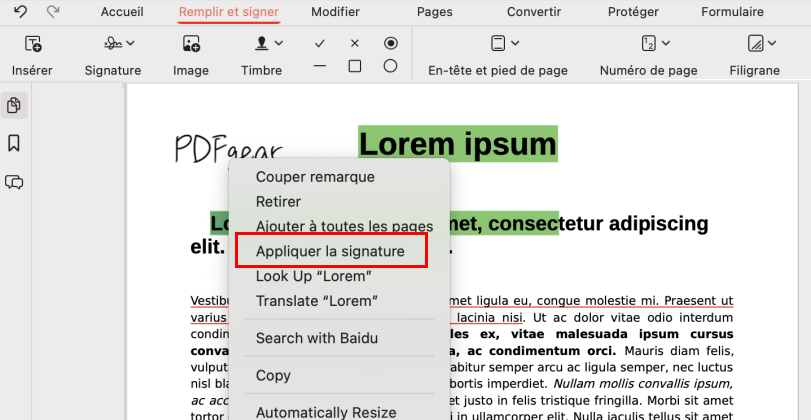Choose Ajouter à toutes les pages
The image size is (811, 420).
(339, 227)
